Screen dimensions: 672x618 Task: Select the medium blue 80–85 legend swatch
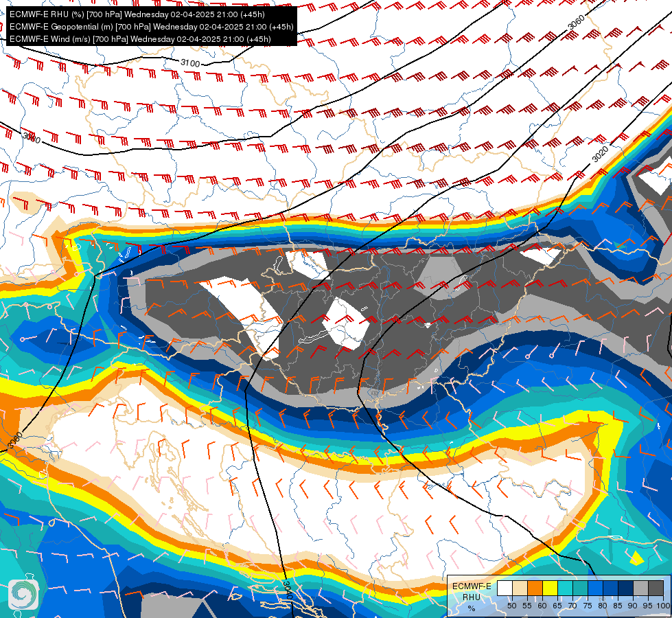(x=611, y=588)
